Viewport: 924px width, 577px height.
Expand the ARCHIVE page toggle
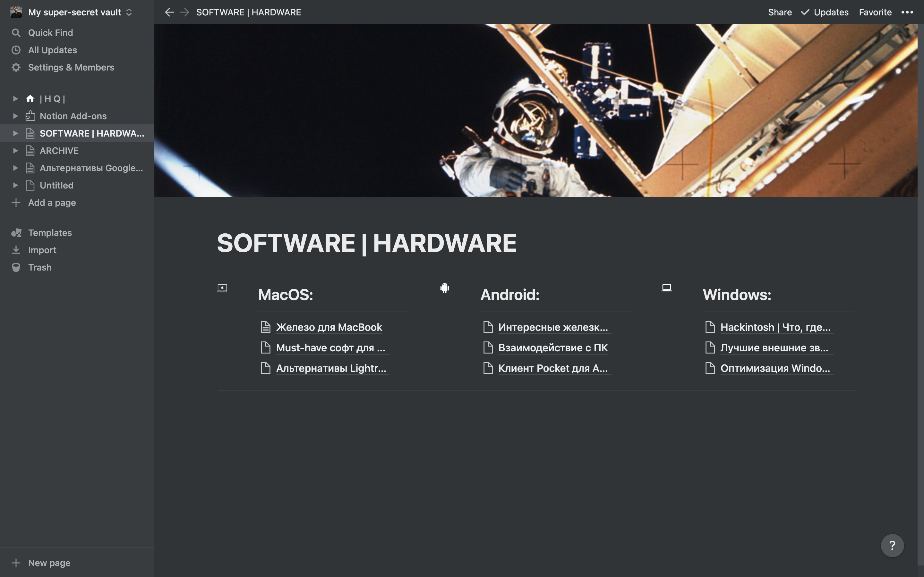15,151
